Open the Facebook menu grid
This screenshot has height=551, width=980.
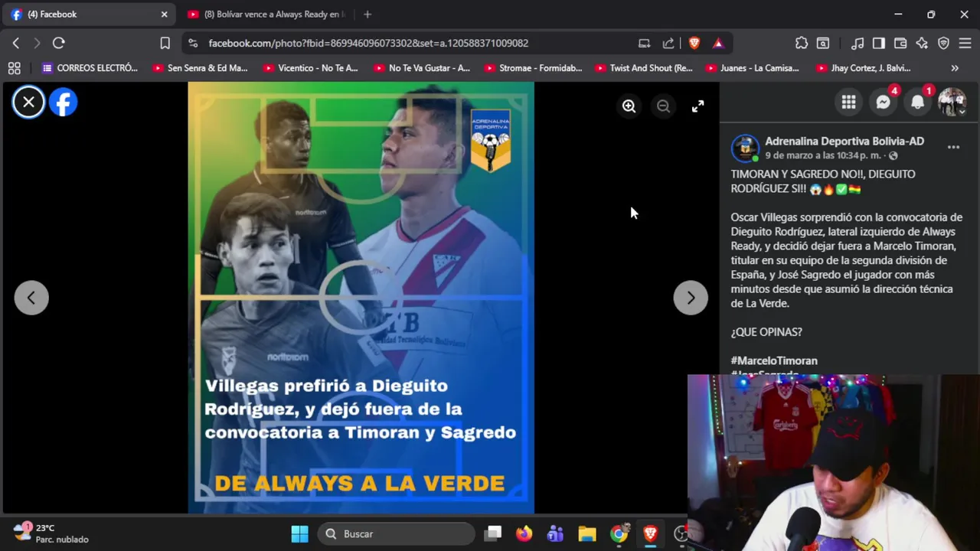848,103
